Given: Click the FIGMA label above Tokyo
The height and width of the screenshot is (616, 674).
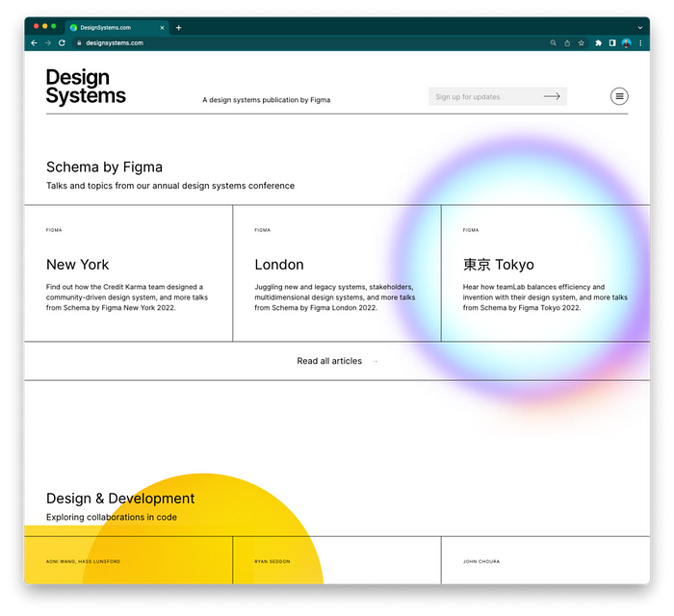Looking at the screenshot, I should 471,230.
